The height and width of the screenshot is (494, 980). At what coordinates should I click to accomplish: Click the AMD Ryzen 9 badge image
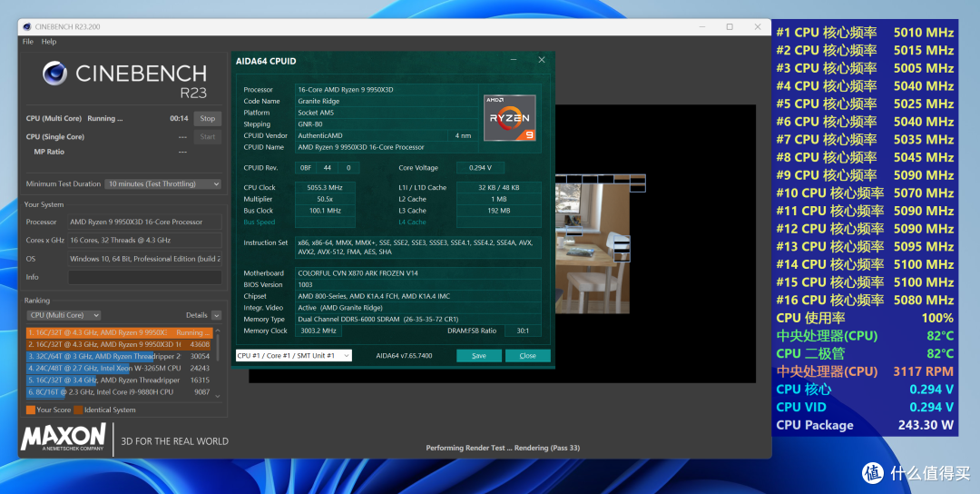point(509,117)
